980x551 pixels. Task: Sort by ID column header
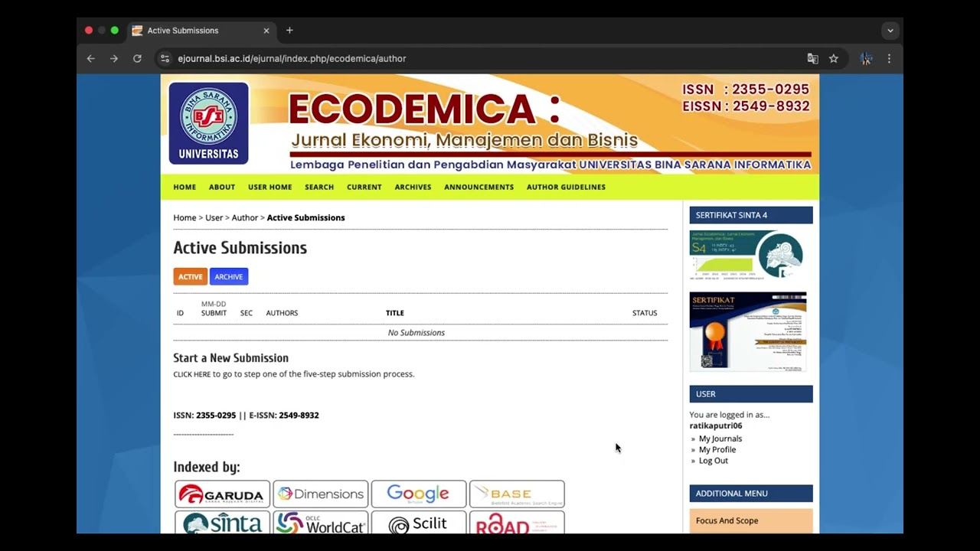pyautogui.click(x=180, y=313)
